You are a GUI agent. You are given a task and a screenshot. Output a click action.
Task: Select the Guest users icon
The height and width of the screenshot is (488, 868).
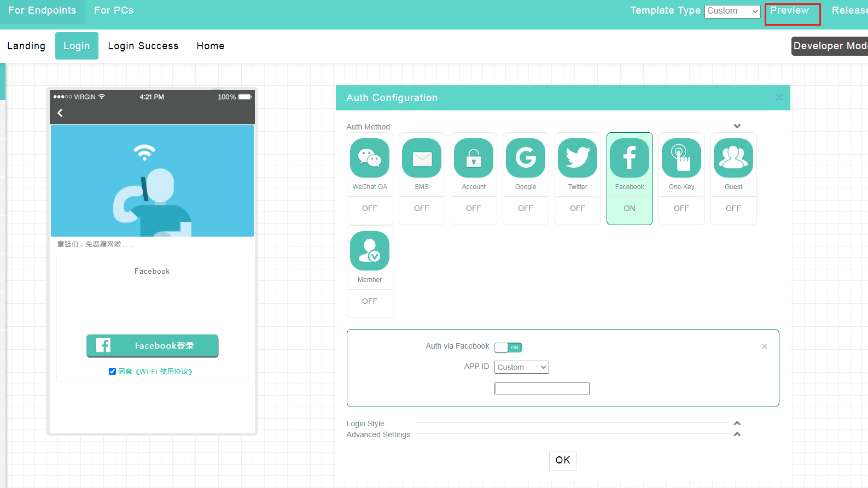pyautogui.click(x=733, y=158)
